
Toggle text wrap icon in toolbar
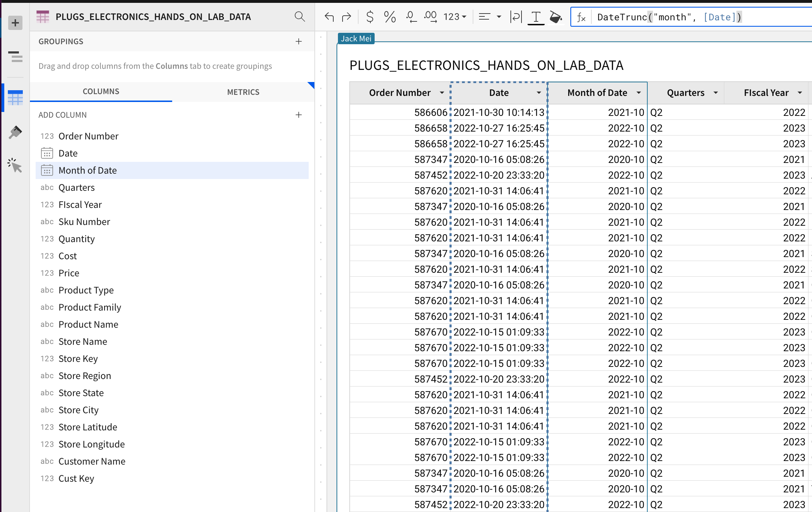(515, 17)
